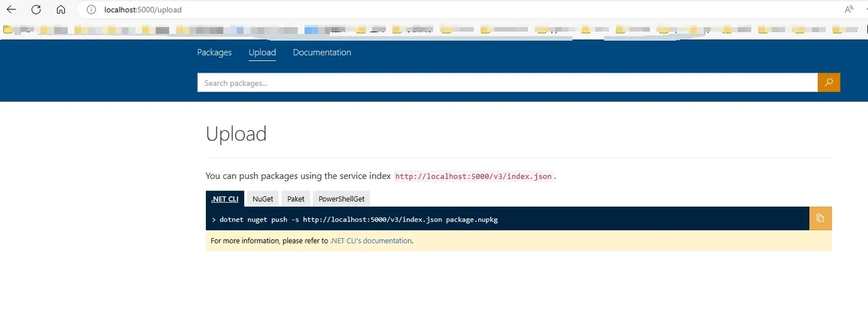Select the Paket tab
The image size is (868, 311).
pos(296,199)
